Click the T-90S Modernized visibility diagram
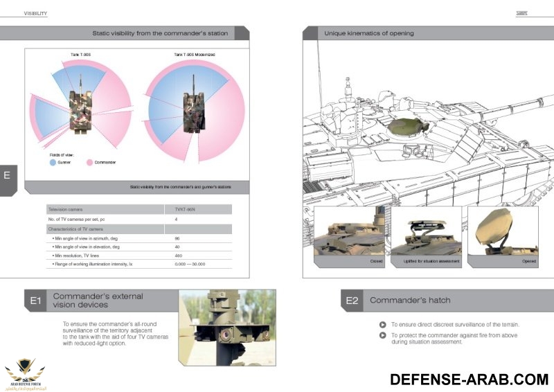 pyautogui.click(x=194, y=111)
